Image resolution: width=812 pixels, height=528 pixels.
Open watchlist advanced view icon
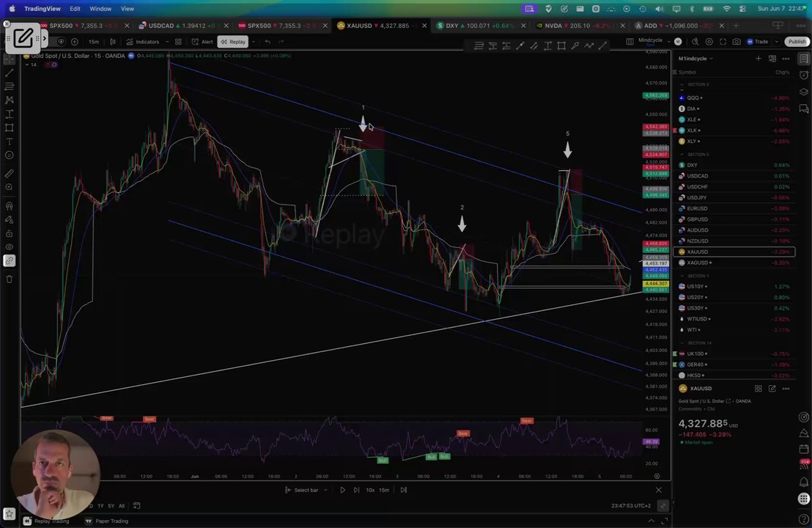772,59
